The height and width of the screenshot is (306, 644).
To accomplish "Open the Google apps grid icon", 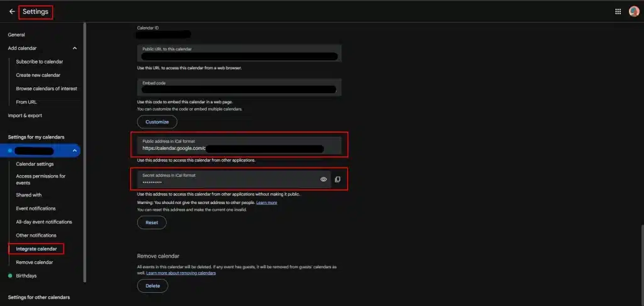I will pos(618,11).
